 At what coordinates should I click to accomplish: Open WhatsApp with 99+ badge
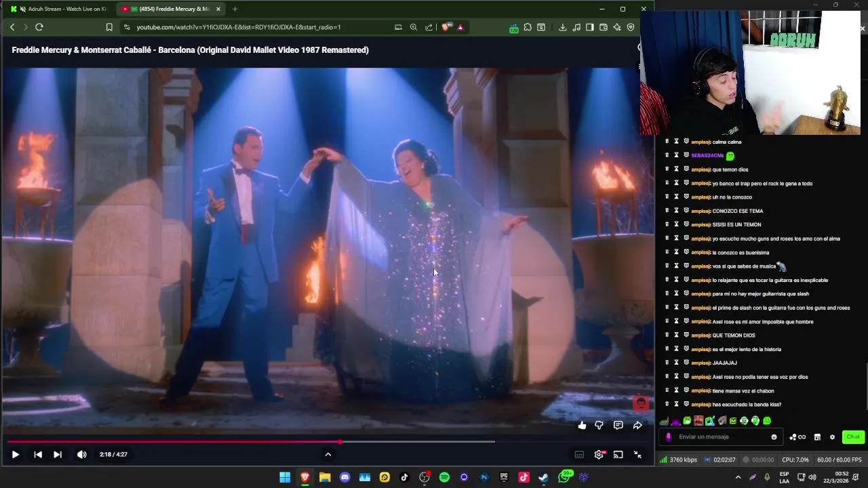(564, 477)
